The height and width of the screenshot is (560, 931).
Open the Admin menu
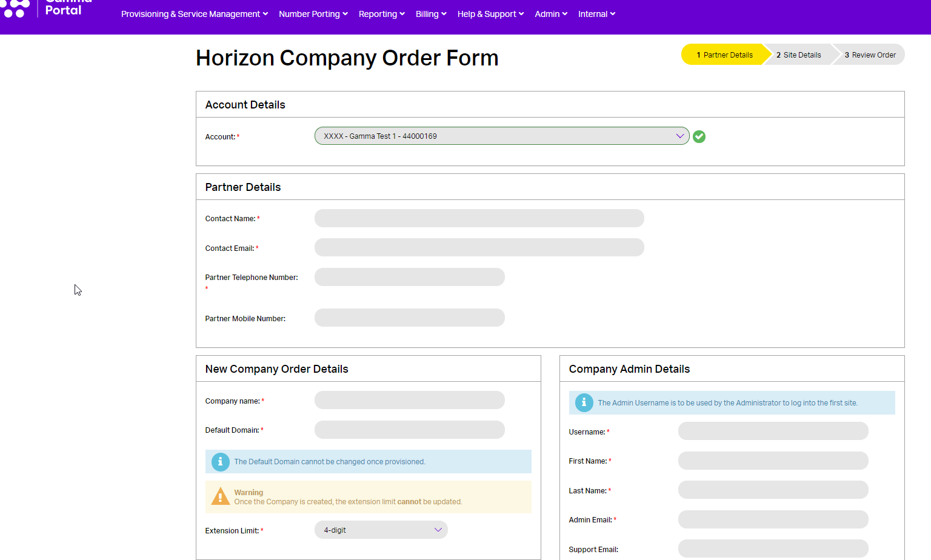click(551, 14)
